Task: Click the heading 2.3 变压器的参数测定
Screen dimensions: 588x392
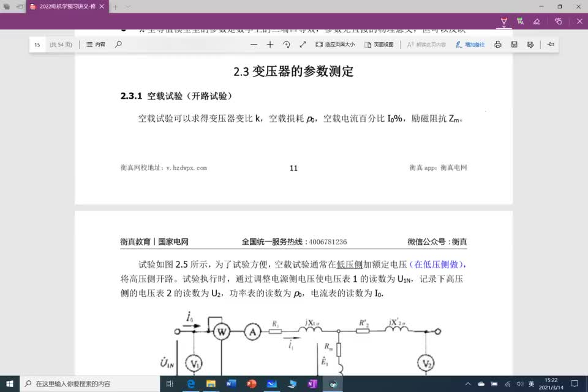Action: tap(293, 71)
